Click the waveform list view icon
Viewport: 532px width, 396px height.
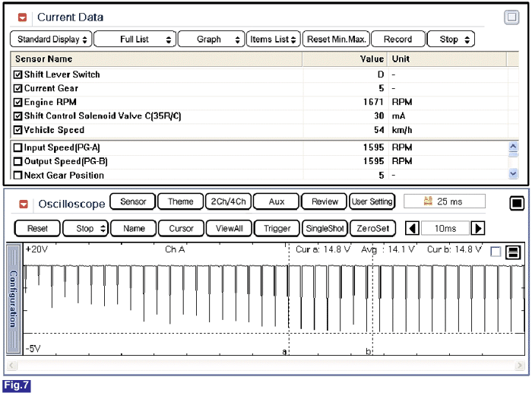[x=513, y=252]
